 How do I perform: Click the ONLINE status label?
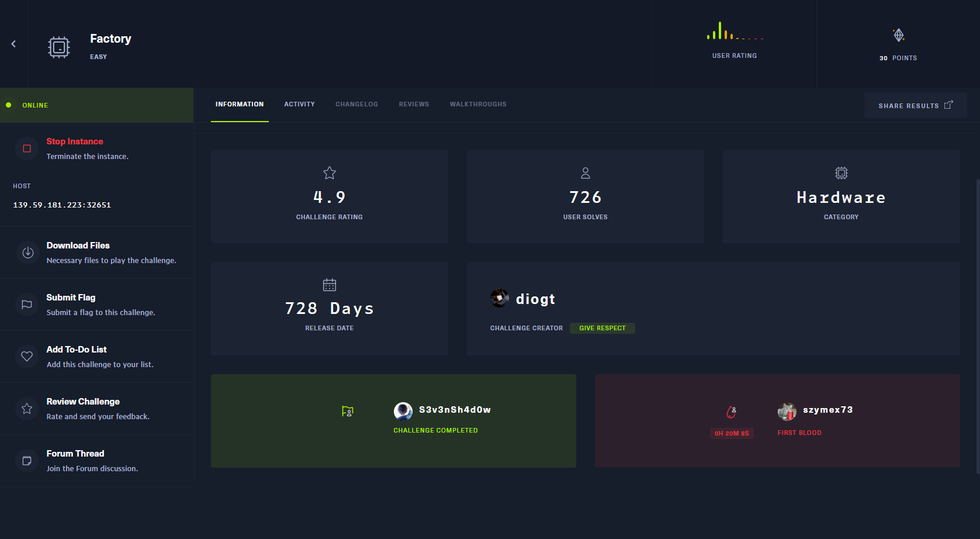35,105
